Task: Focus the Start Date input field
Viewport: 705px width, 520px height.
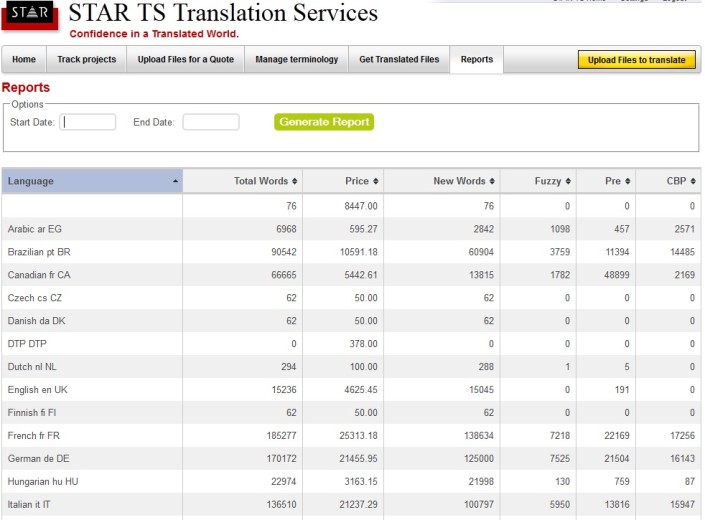Action: point(88,122)
